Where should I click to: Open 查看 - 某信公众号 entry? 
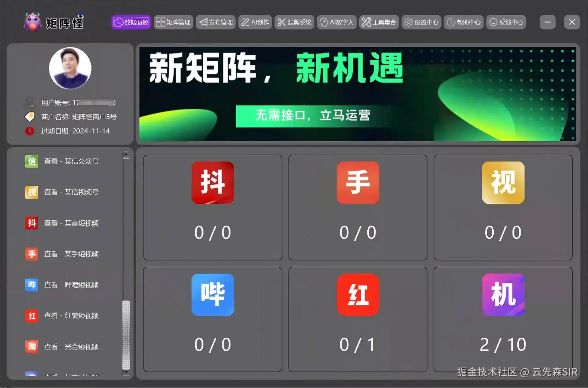coord(71,161)
